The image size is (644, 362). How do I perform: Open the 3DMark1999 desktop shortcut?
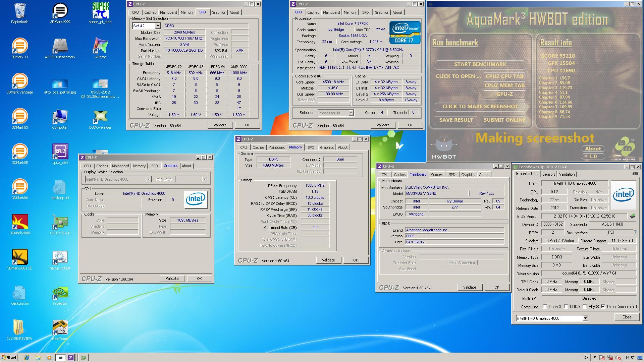pyautogui.click(x=60, y=13)
